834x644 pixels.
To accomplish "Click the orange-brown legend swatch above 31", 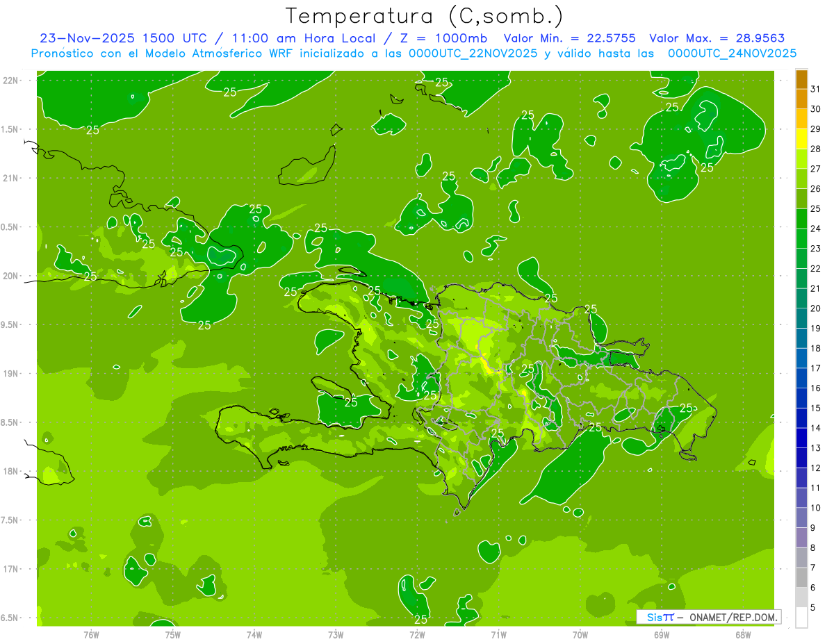I will click(x=801, y=79).
